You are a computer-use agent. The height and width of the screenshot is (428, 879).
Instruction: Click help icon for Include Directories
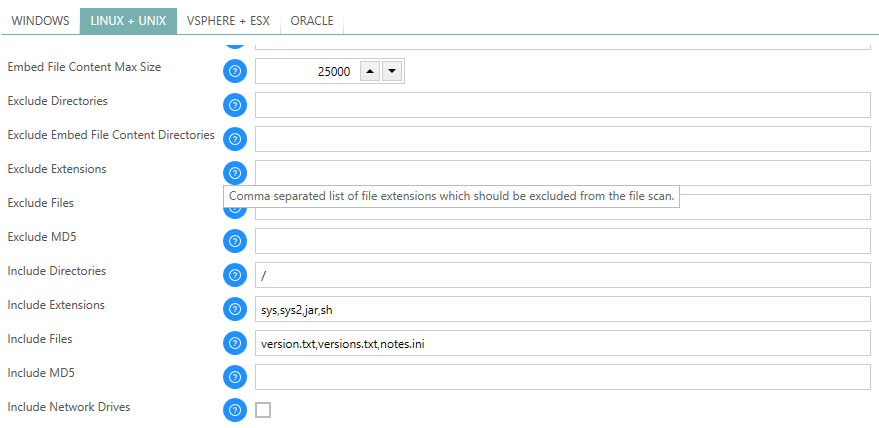235,275
